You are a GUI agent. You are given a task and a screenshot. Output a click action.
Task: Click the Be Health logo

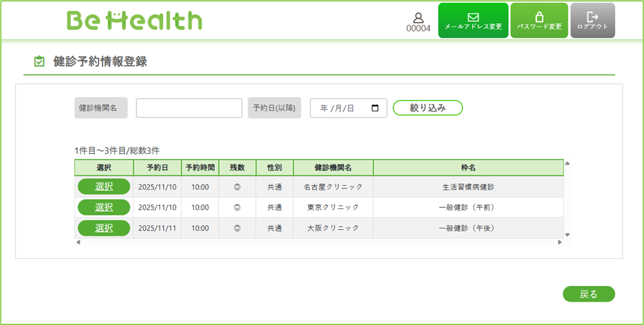(134, 21)
